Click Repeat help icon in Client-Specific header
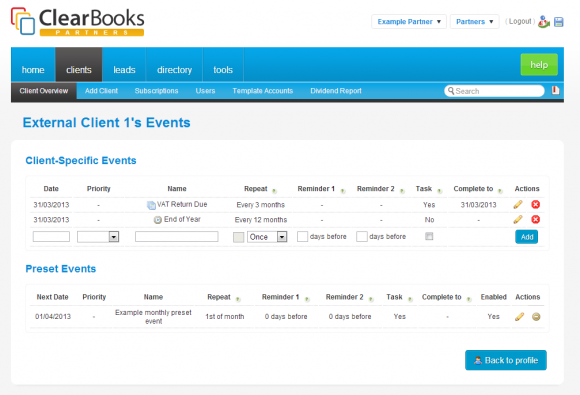 coord(274,191)
